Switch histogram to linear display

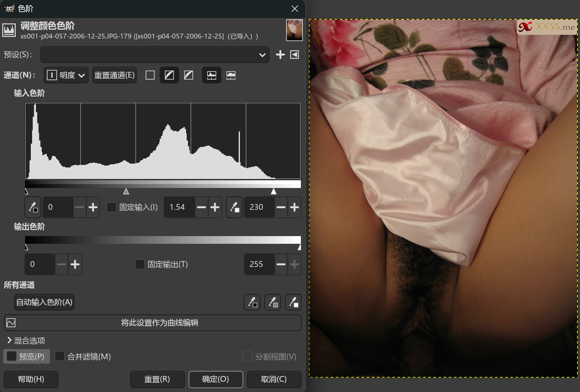point(211,75)
